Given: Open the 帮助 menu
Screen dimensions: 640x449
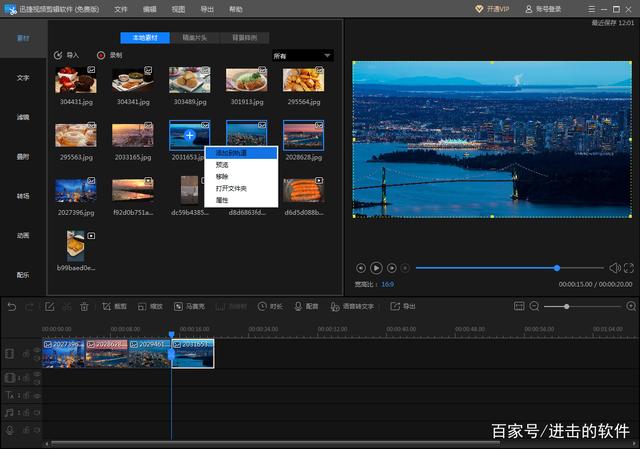Looking at the screenshot, I should point(236,9).
